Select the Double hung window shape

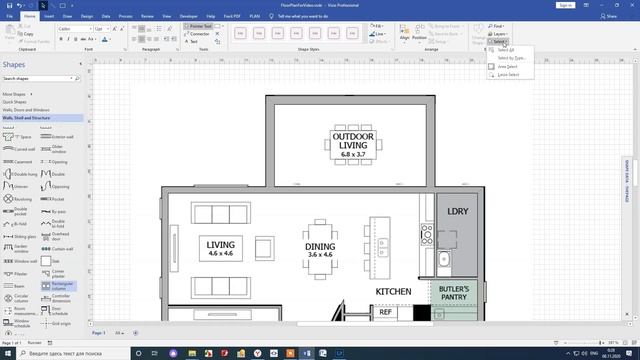click(20, 174)
